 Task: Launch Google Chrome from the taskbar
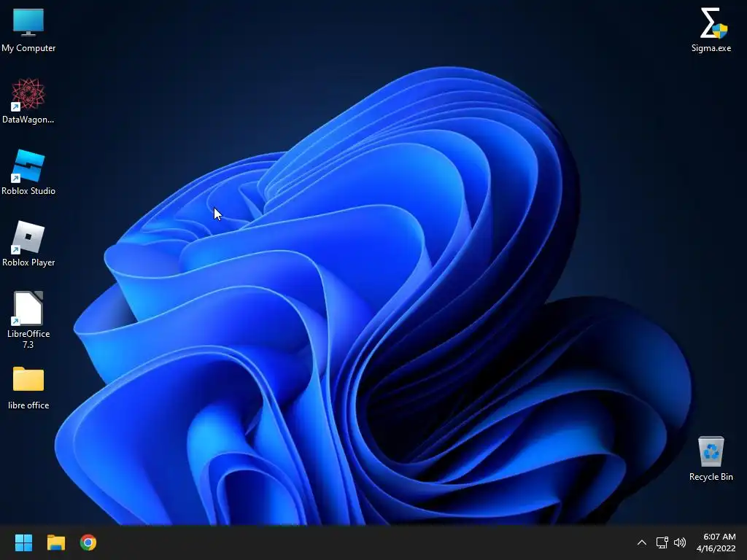88,542
